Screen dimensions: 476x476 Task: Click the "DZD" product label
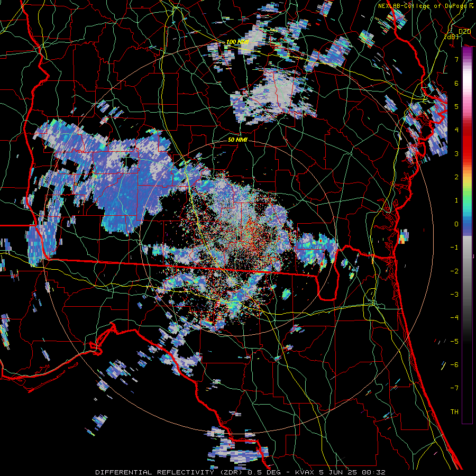pyautogui.click(x=464, y=32)
